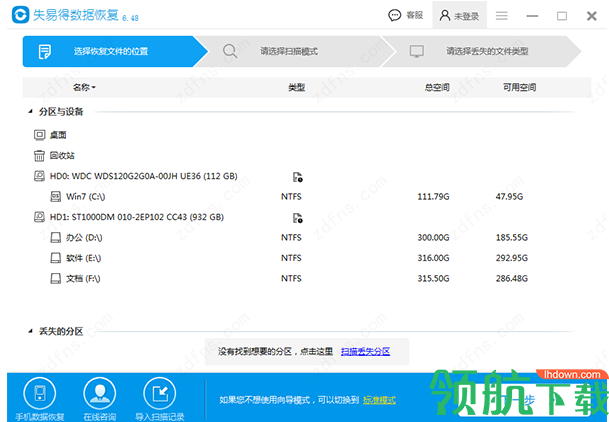Collapse the 分区与设备 section
This screenshot has width=609, height=422.
click(x=30, y=112)
